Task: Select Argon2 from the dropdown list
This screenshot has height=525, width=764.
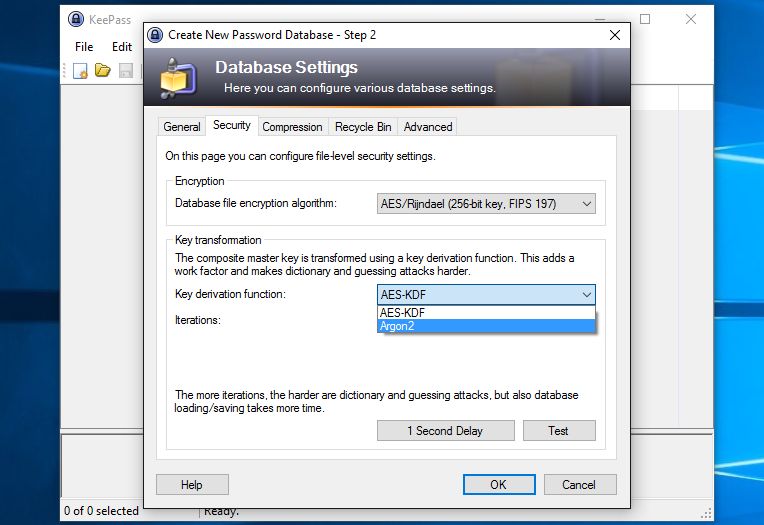Action: click(x=486, y=326)
